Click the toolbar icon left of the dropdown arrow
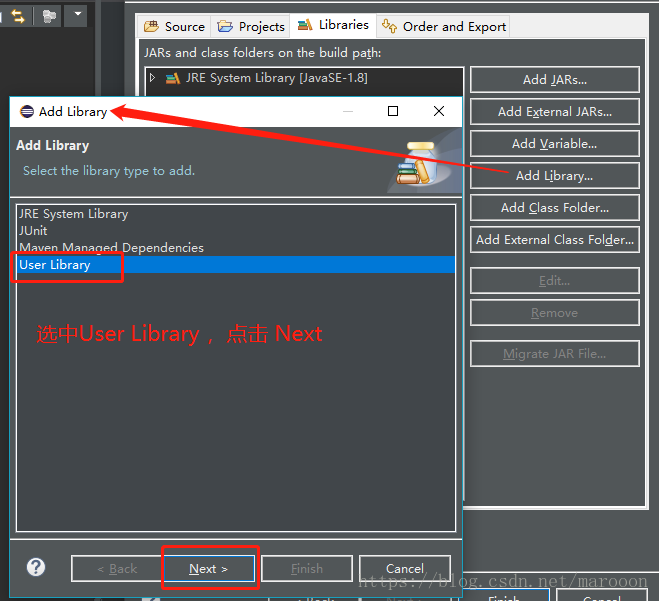The image size is (659, 601). 49,16
